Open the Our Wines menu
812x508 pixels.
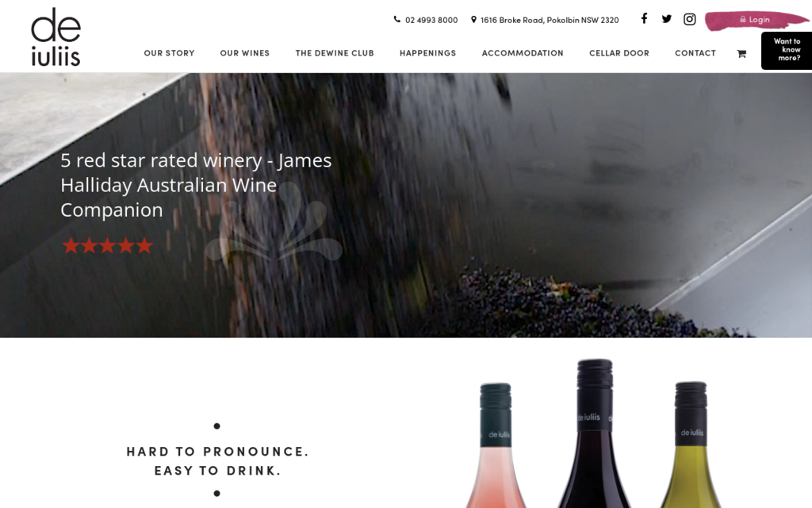(x=244, y=53)
